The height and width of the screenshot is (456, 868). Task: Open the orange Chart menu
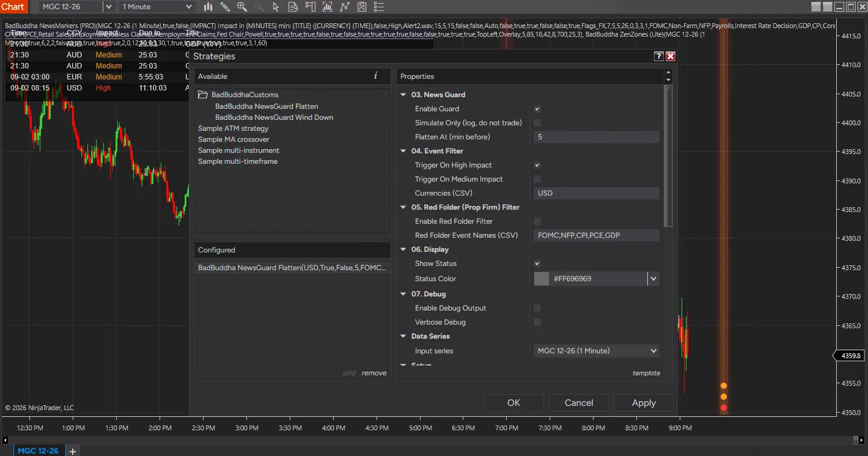[13, 7]
